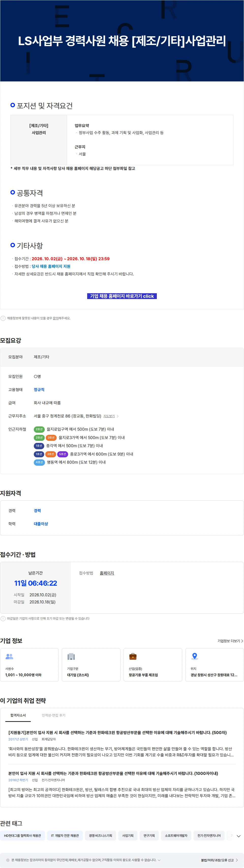Viewport: 244px width, 868px height.
Task: Click the 1호선 badge next to 종각역
Action: [39, 446]
